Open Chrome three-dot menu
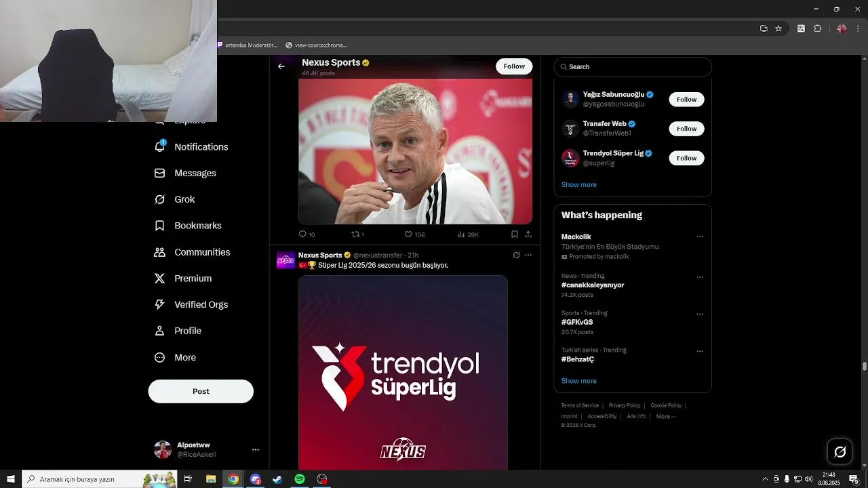868x488 pixels. click(858, 28)
